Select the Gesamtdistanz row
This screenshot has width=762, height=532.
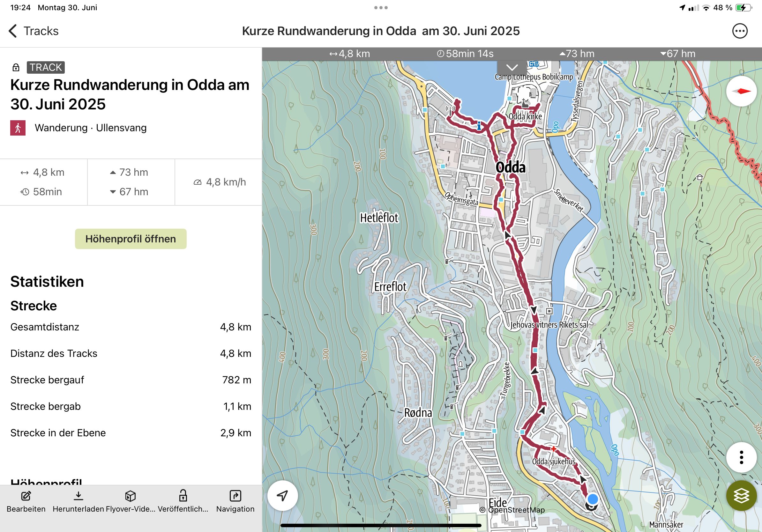click(131, 327)
